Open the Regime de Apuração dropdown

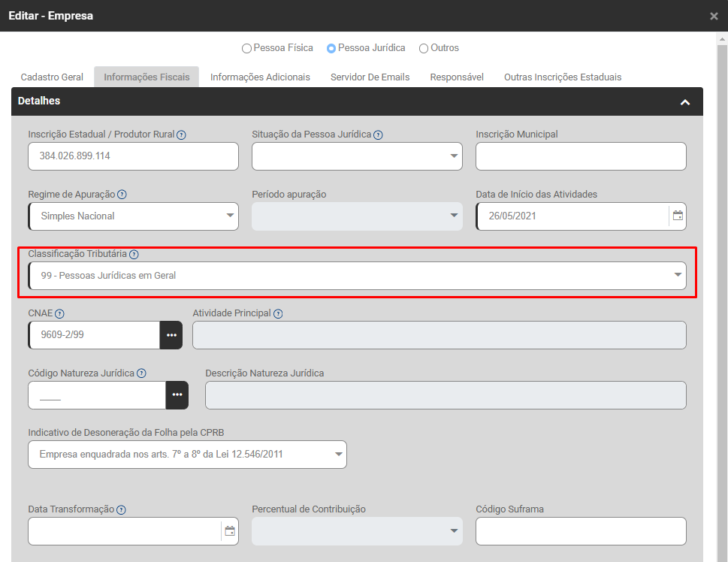point(133,216)
